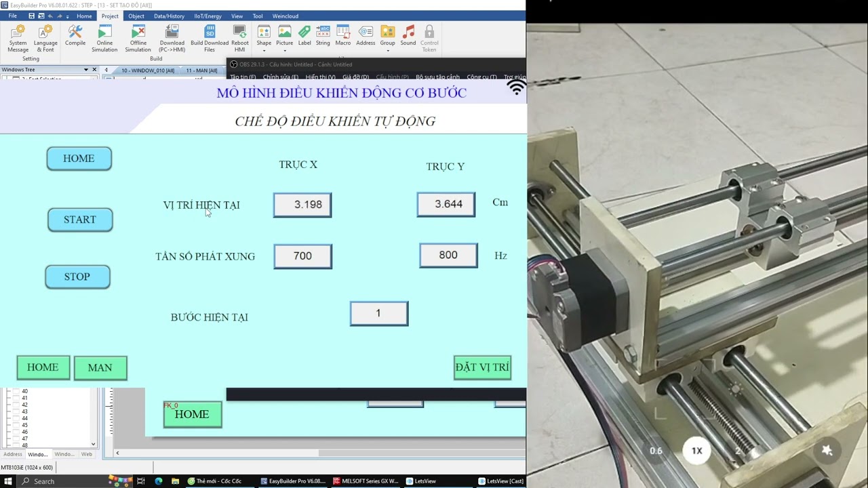This screenshot has width=868, height=488.
Task: Open the Web tab at panel bottom
Action: tap(87, 454)
